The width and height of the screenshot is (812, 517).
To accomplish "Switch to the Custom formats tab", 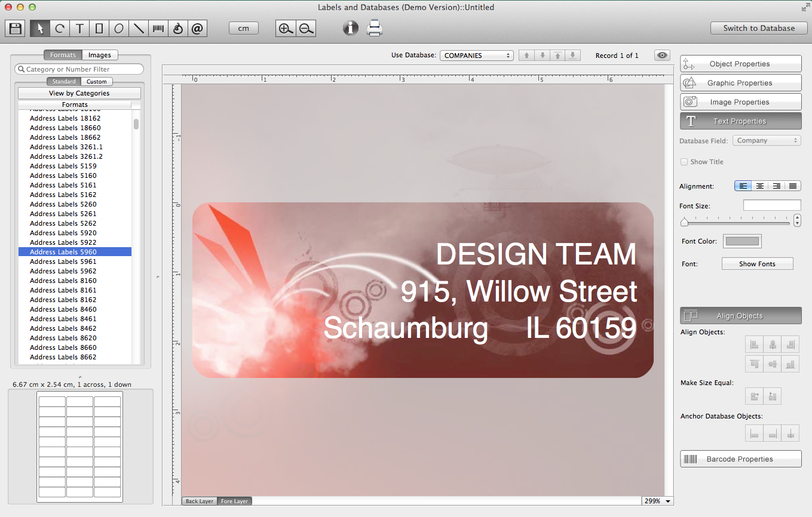I will click(96, 82).
